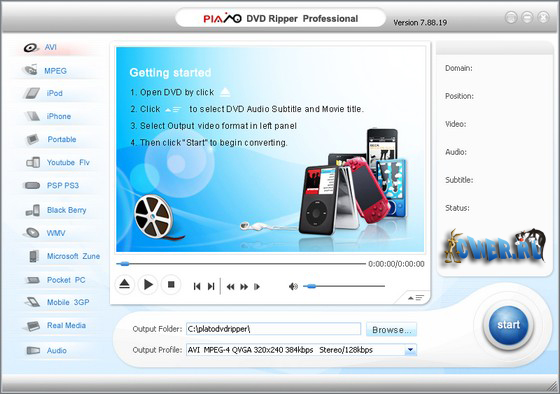Screen dimensions: 560x394
Task: Choose the Mobile 3GP icon
Action: (x=32, y=302)
